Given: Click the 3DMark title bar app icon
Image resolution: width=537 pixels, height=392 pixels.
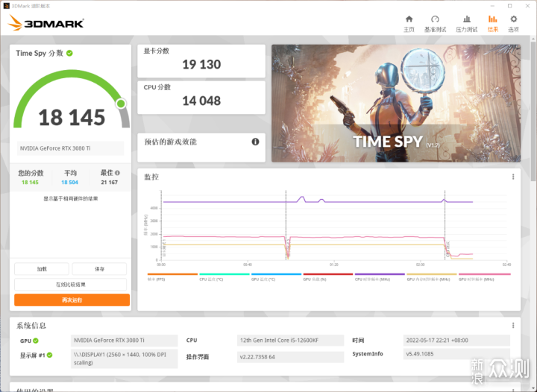Looking at the screenshot, I should tap(6, 6).
